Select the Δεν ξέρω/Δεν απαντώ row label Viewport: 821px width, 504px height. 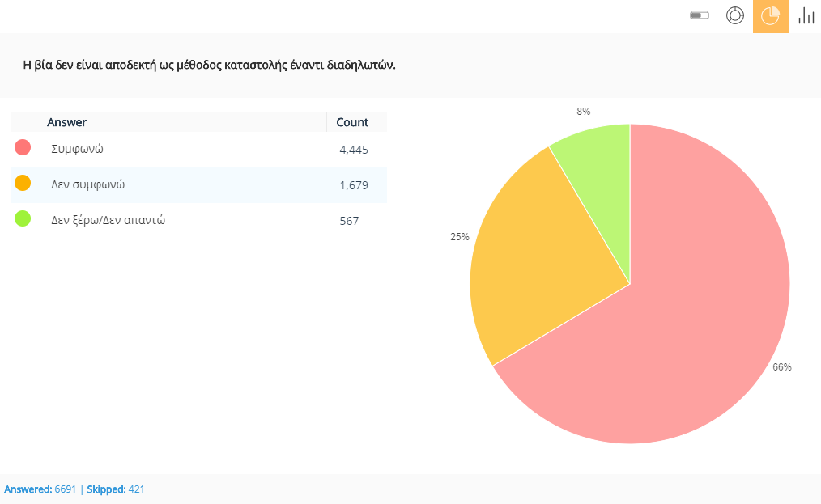pyautogui.click(x=108, y=220)
